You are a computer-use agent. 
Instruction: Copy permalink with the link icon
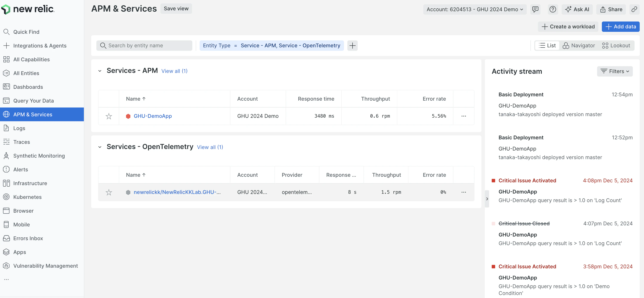coord(634,9)
